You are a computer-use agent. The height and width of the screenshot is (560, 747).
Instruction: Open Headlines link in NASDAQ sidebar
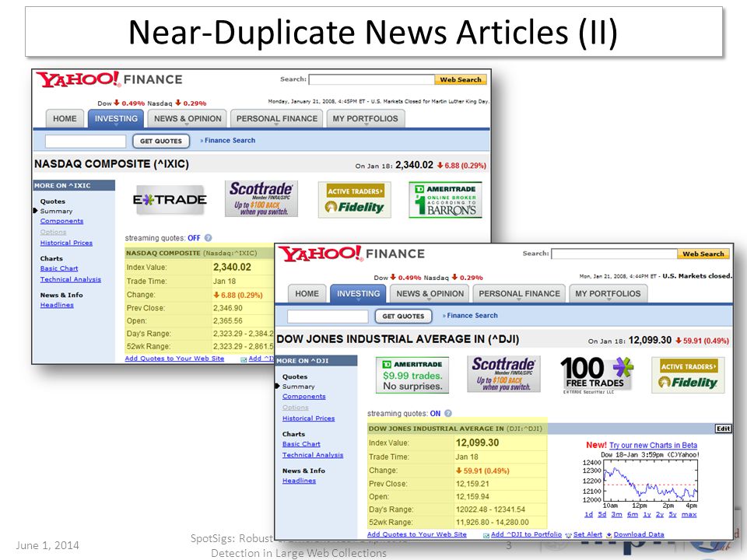click(x=57, y=305)
